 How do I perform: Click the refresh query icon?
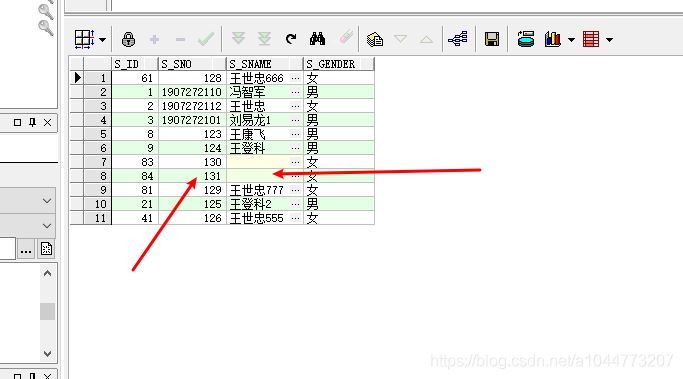click(291, 39)
